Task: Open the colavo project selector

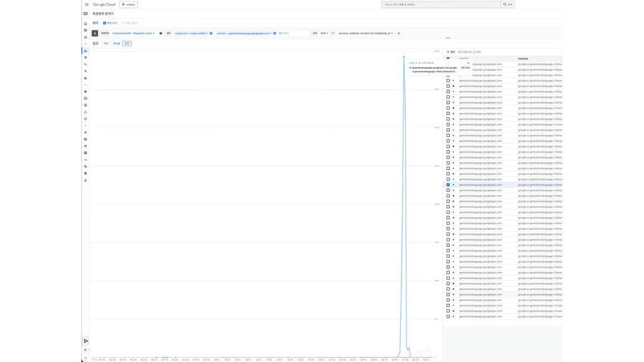Action: (x=128, y=4)
